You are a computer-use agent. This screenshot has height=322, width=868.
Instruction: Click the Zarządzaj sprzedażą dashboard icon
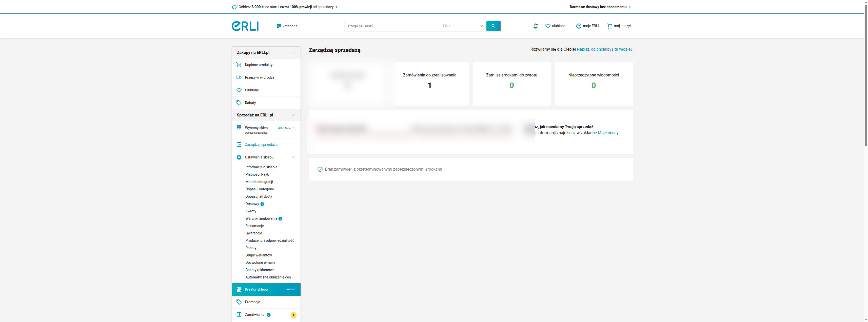tap(239, 145)
